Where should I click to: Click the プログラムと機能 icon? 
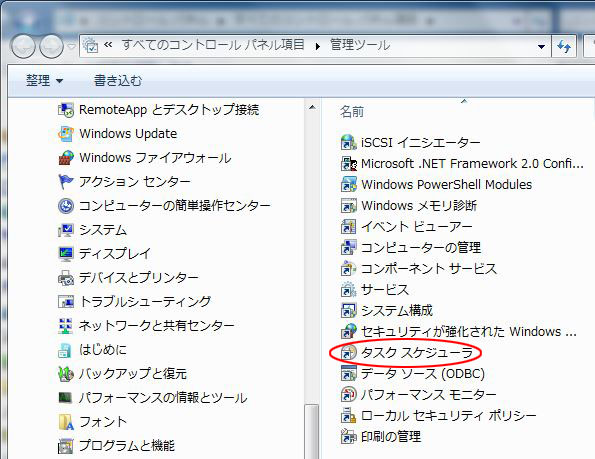click(66, 446)
